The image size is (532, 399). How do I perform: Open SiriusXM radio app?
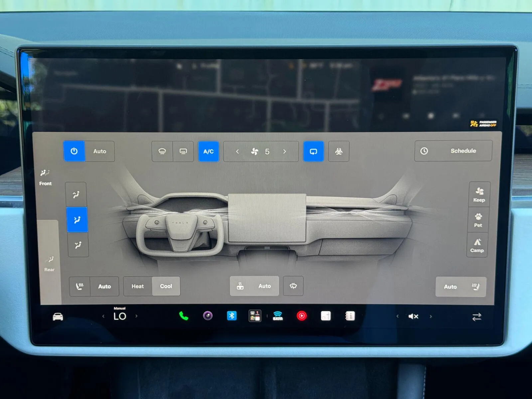(x=278, y=316)
